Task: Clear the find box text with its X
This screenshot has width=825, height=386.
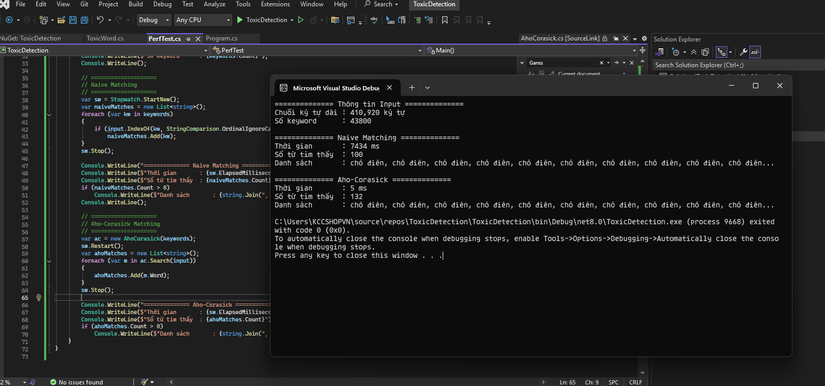Action: [x=601, y=63]
